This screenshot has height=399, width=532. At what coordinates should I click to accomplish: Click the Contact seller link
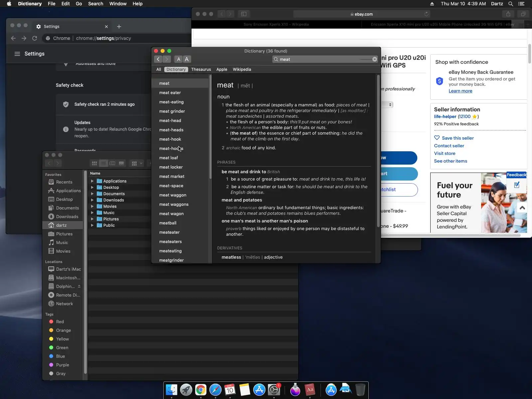449,146
